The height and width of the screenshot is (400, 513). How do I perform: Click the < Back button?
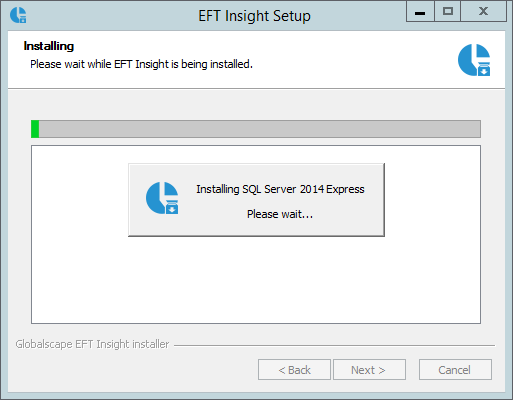pyautogui.click(x=294, y=370)
